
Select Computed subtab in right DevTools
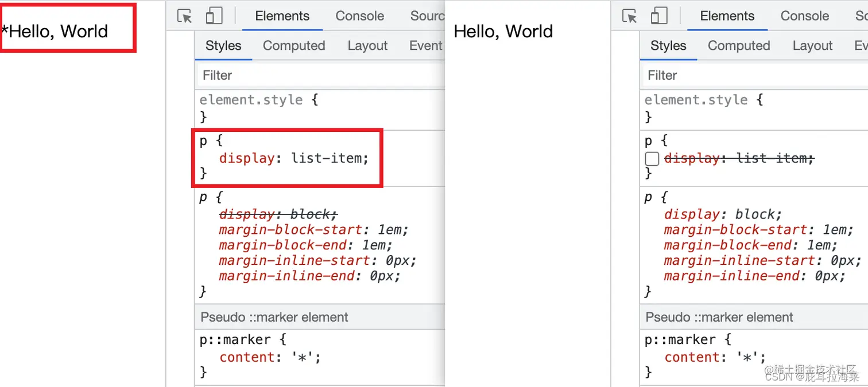pyautogui.click(x=739, y=46)
